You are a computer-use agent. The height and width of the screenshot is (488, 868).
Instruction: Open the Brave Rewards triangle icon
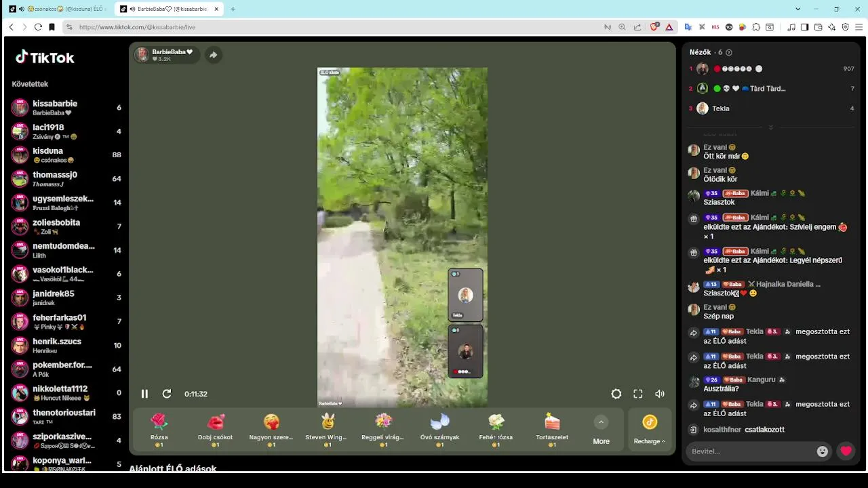(669, 27)
